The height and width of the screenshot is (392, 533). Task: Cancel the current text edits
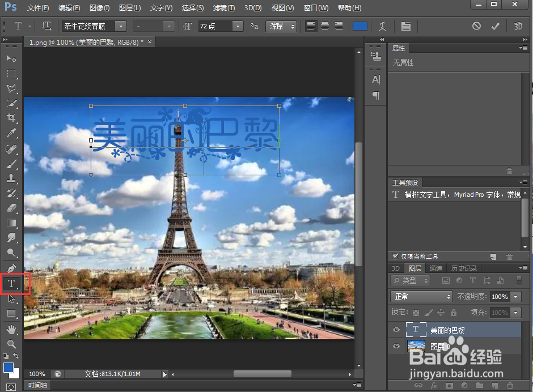point(476,26)
